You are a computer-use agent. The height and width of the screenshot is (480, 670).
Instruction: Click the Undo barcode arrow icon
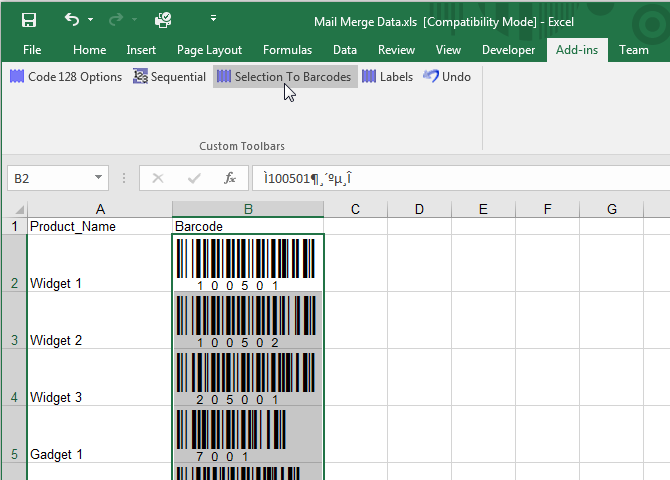[431, 76]
